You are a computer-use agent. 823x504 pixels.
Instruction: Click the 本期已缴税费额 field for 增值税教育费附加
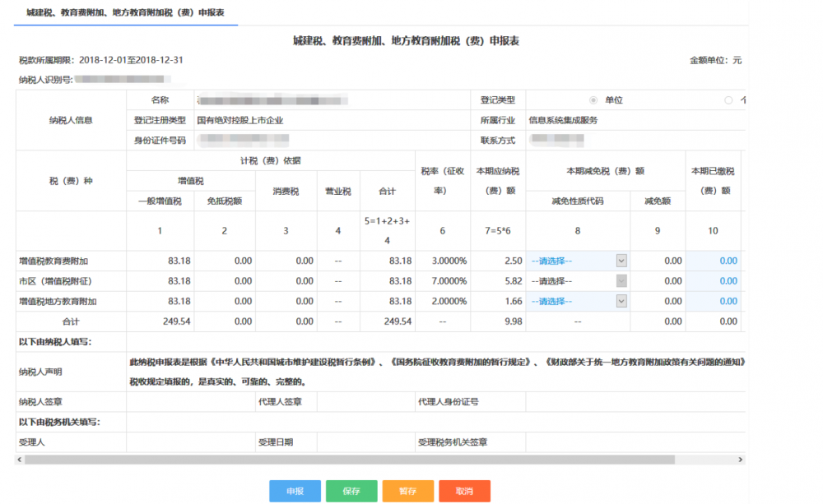coord(714,260)
